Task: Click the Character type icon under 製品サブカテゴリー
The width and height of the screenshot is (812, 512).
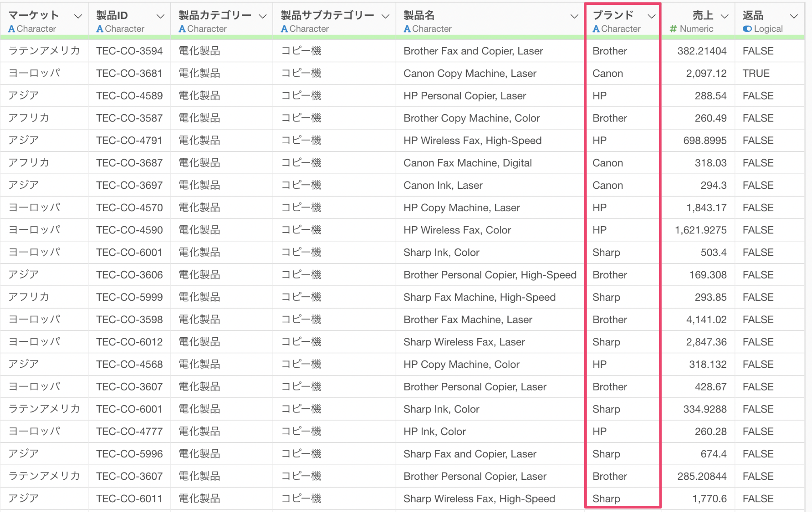Action: [x=284, y=29]
